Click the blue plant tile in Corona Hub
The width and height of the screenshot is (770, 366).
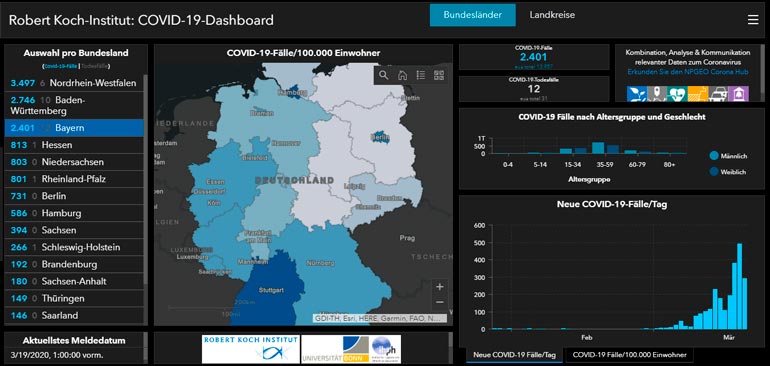(x=636, y=94)
